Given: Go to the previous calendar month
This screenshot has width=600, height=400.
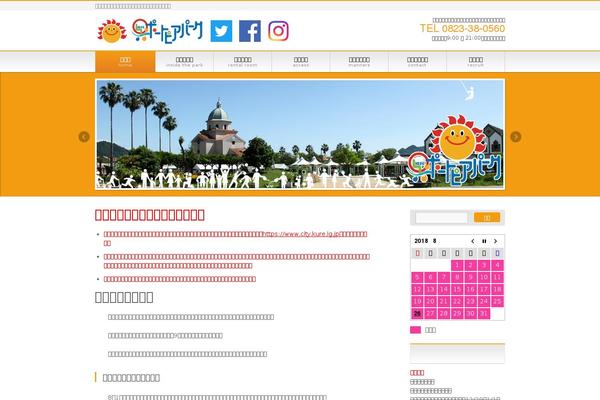Looking at the screenshot, I should tap(473, 241).
